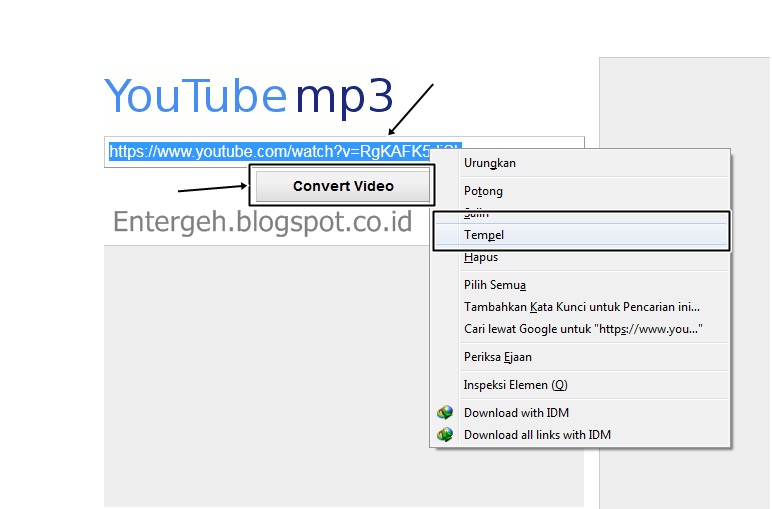Choose Cari lewat Google untuk the link
This screenshot has height=509, width=772.
580,329
